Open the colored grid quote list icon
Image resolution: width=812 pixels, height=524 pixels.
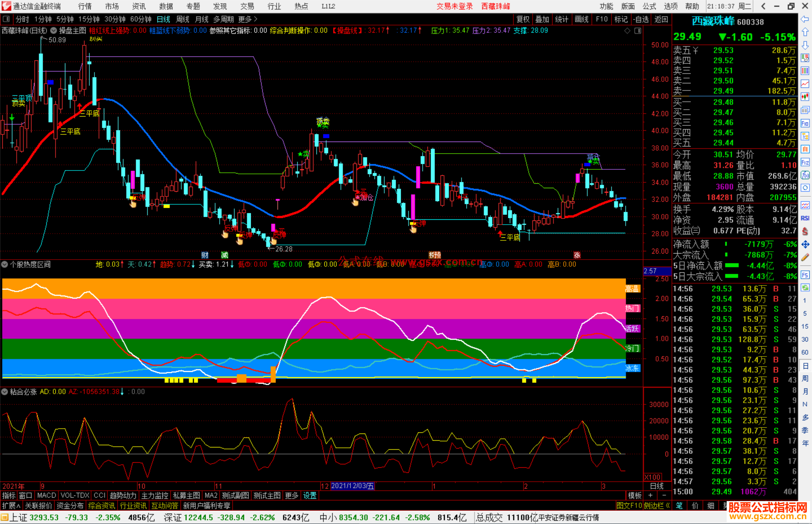(x=805, y=71)
